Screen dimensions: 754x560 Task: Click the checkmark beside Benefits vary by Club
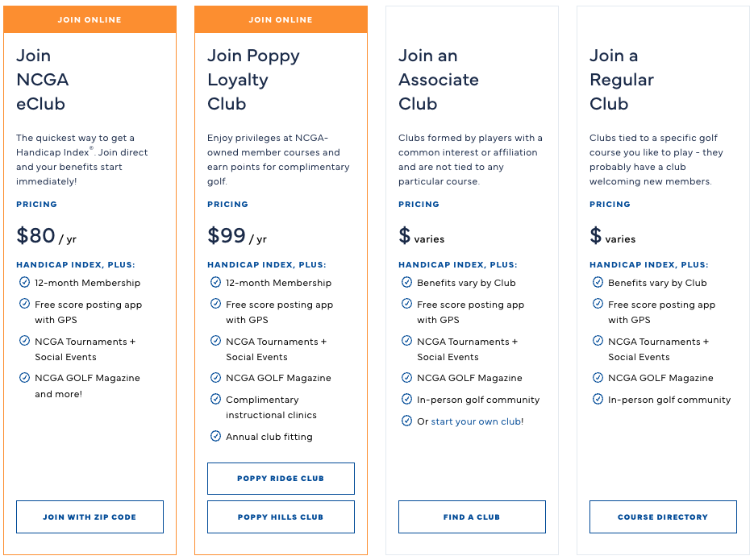pyautogui.click(x=406, y=283)
